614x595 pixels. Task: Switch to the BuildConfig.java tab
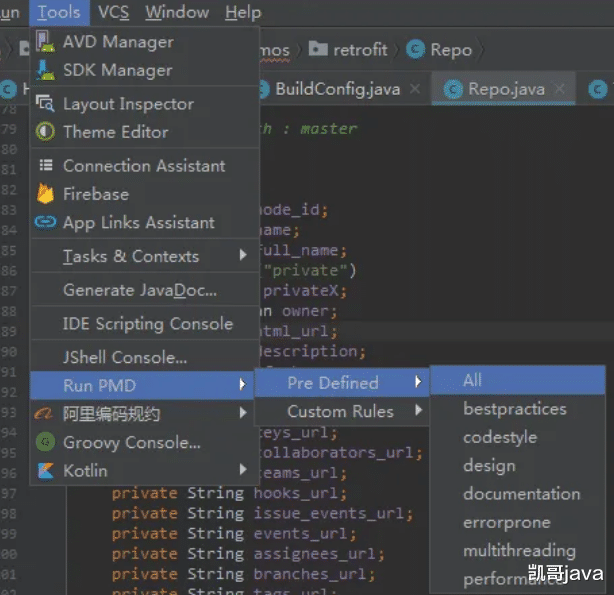(x=342, y=89)
